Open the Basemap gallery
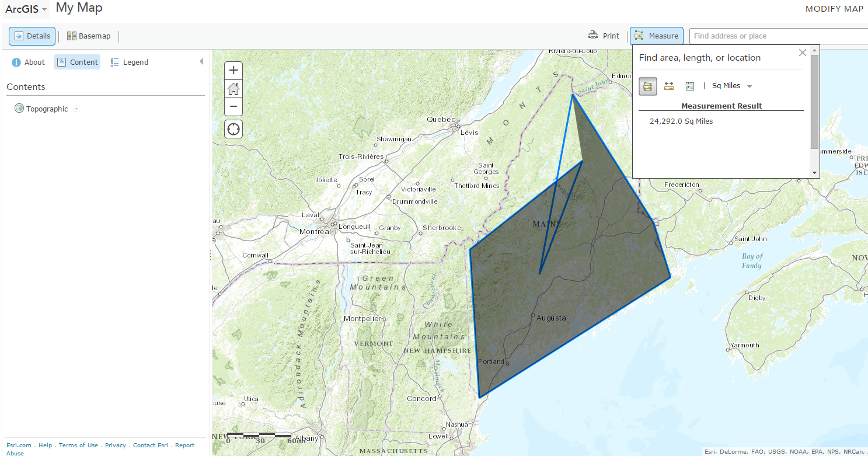868x456 pixels. 88,36
